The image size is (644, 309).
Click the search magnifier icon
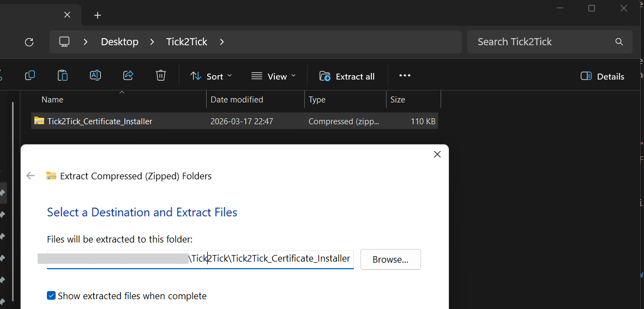tap(619, 42)
